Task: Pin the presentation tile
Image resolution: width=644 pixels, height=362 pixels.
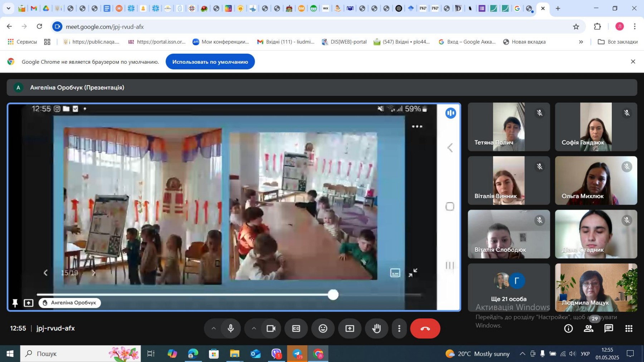Action: tap(15, 303)
